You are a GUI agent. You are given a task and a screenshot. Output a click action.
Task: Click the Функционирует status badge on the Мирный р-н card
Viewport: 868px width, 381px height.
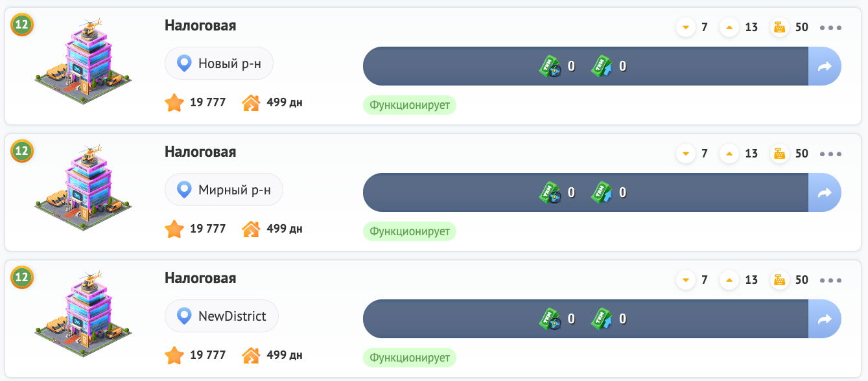tap(409, 231)
